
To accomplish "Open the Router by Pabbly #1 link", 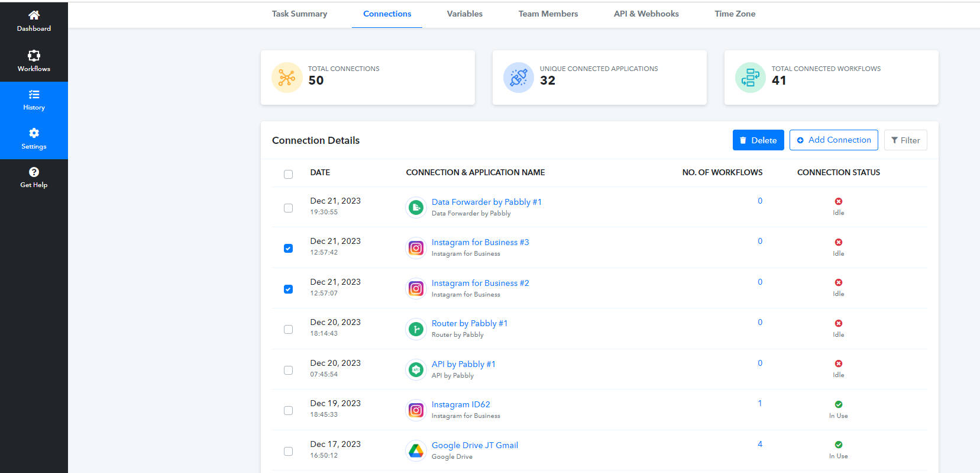I will click(470, 323).
